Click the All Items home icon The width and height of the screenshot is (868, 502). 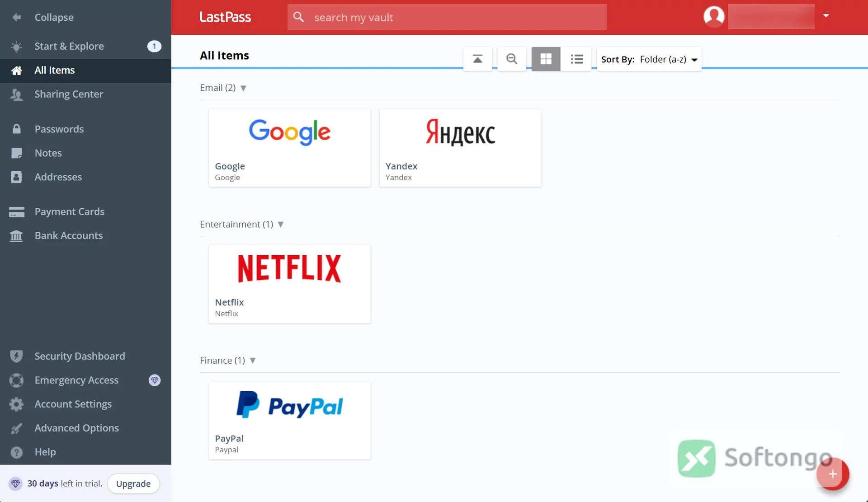click(x=16, y=70)
